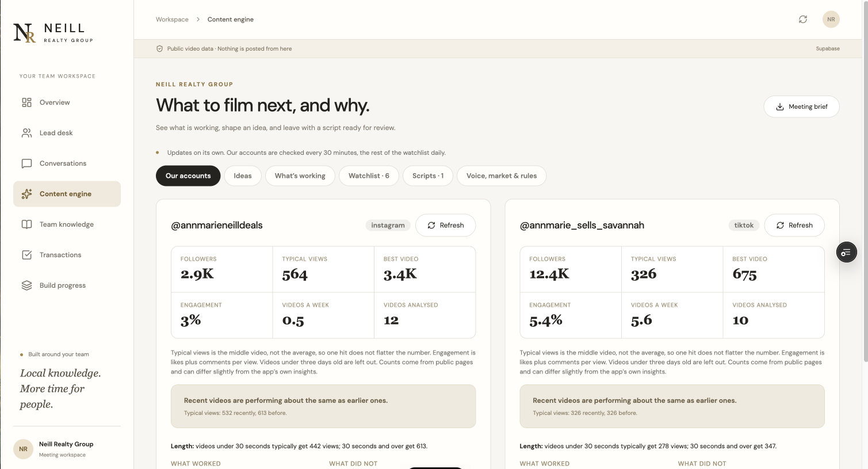
Task: Refresh the @annmarieneilldeals instagram account
Action: point(445,226)
